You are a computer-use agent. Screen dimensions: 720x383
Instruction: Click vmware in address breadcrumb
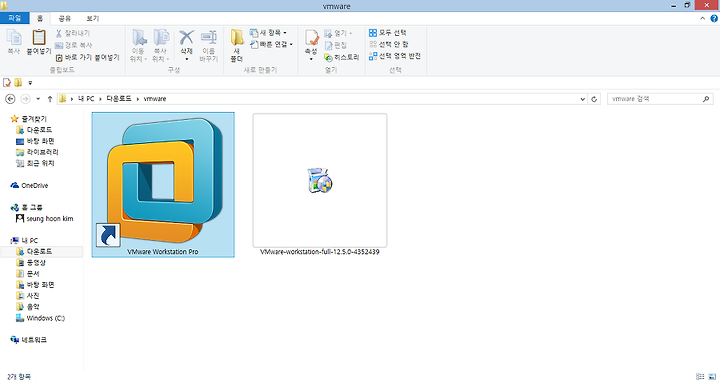coord(155,99)
